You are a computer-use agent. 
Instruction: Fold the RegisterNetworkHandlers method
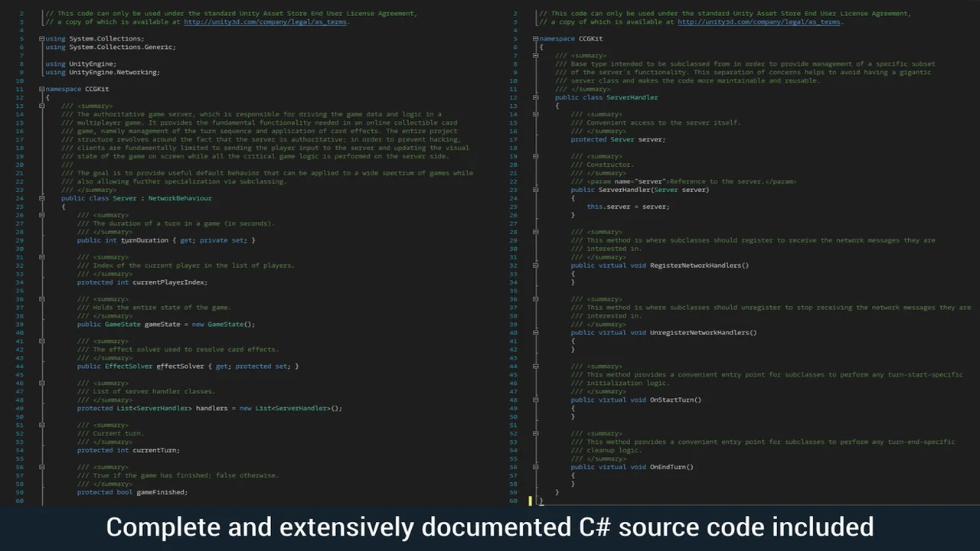[535, 266]
